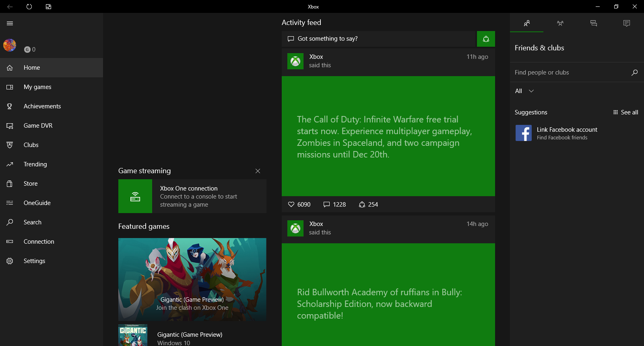
Task: Open the Call of Duty free trial post
Action: coord(388,136)
